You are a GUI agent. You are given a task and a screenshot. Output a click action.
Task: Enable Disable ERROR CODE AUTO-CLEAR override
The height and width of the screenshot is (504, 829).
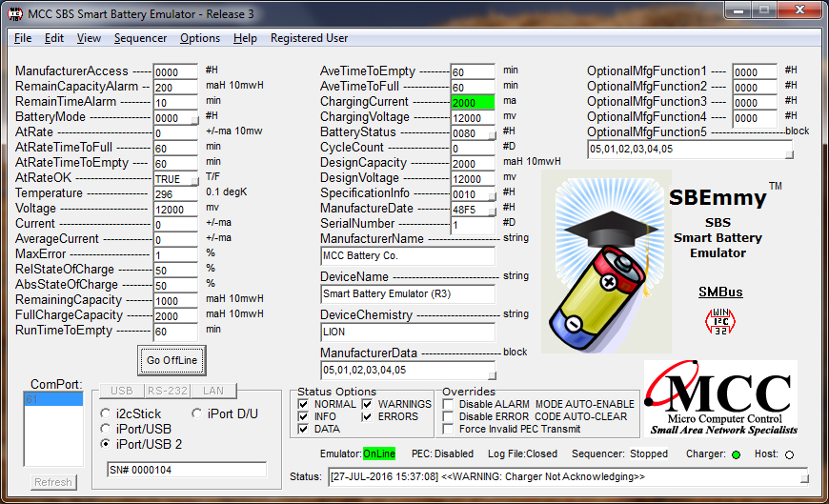(449, 416)
